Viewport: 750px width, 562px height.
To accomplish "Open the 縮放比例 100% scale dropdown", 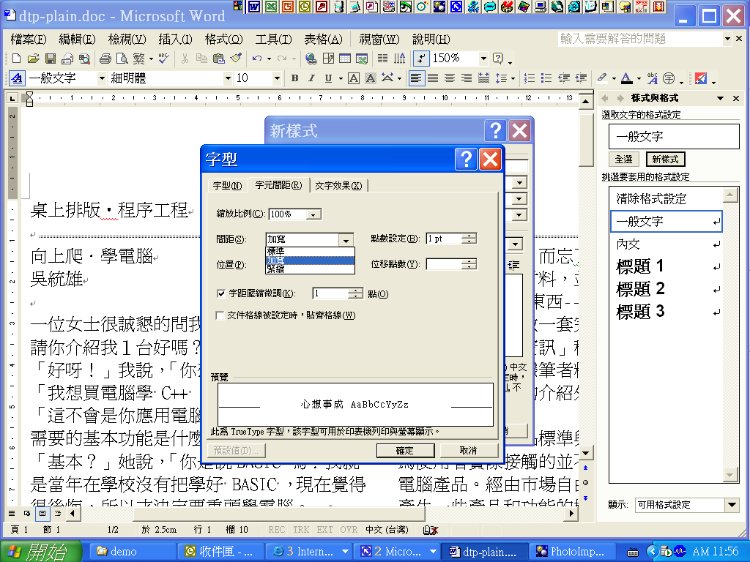I will 313,215.
